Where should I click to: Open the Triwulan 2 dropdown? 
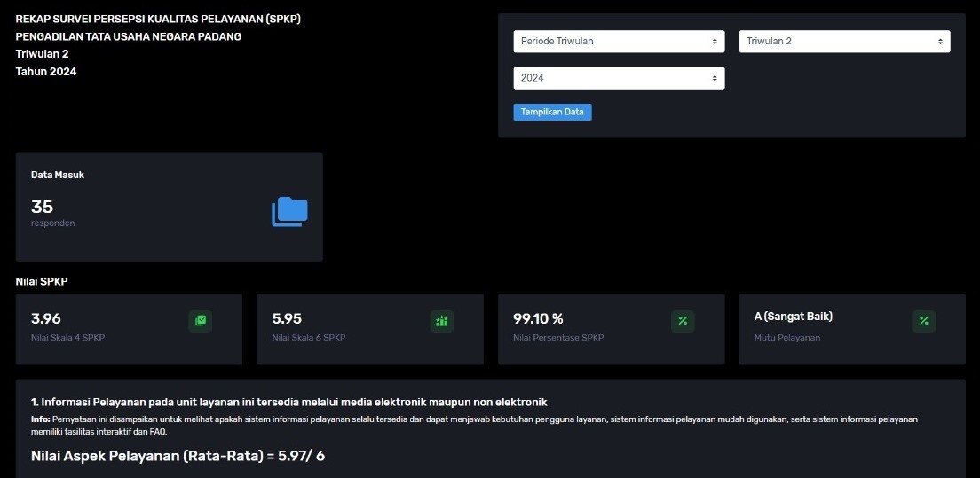tap(844, 41)
